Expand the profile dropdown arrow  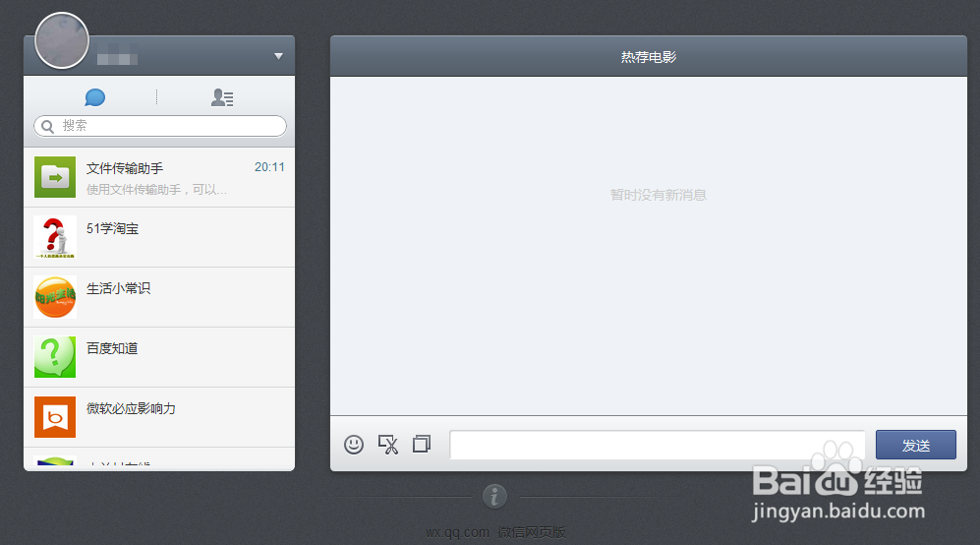point(279,56)
